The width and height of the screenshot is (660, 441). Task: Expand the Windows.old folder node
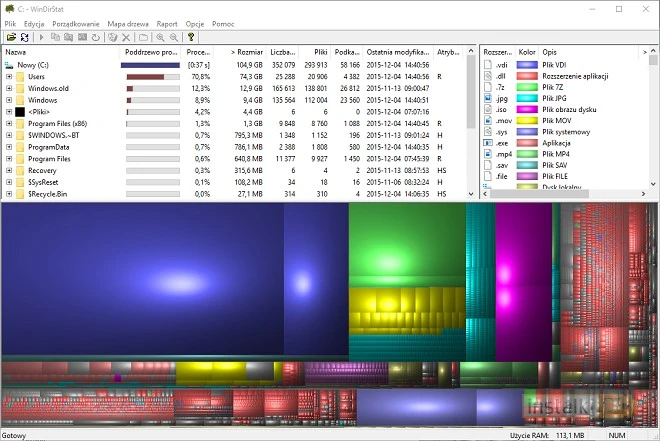(9, 88)
